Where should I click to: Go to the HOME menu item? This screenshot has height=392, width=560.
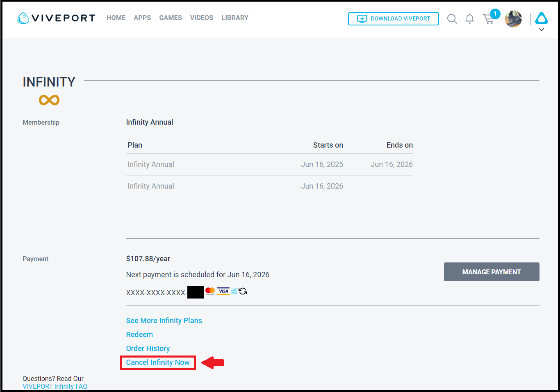pos(116,18)
